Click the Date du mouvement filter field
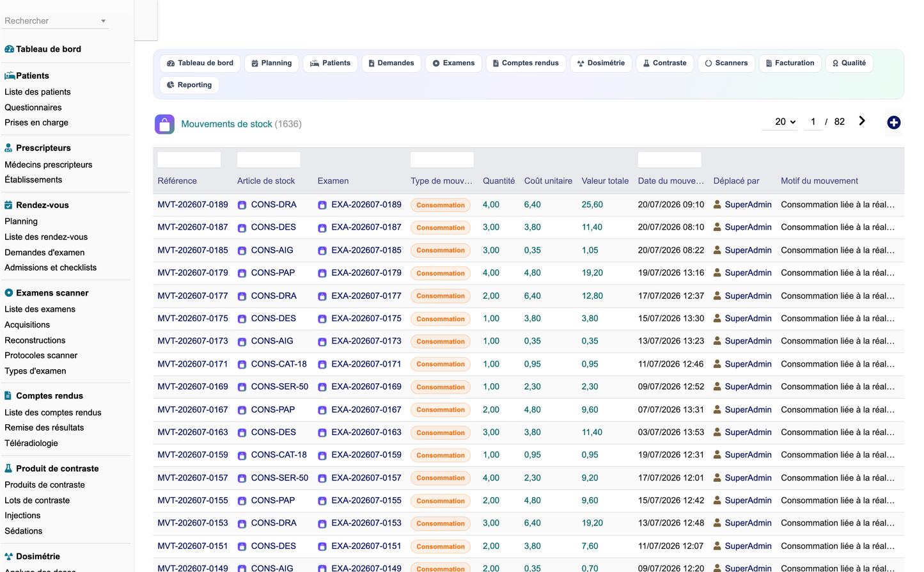The image size is (924, 572). (x=670, y=160)
